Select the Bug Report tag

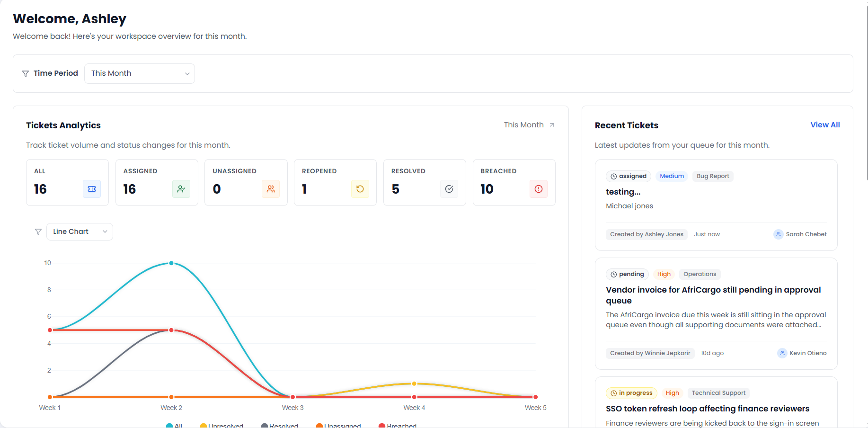712,176
